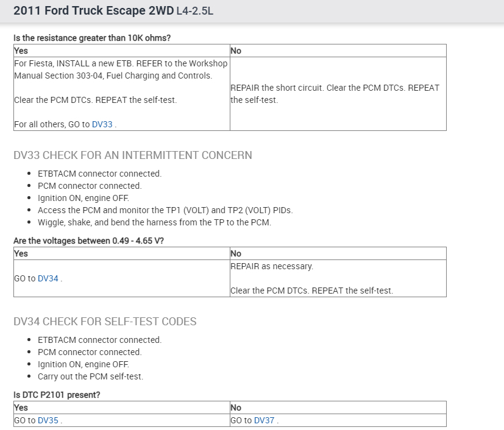The image size is (504, 430).
Task: Click the "REPAIR the short circuit" cell text
Action: click(335, 88)
